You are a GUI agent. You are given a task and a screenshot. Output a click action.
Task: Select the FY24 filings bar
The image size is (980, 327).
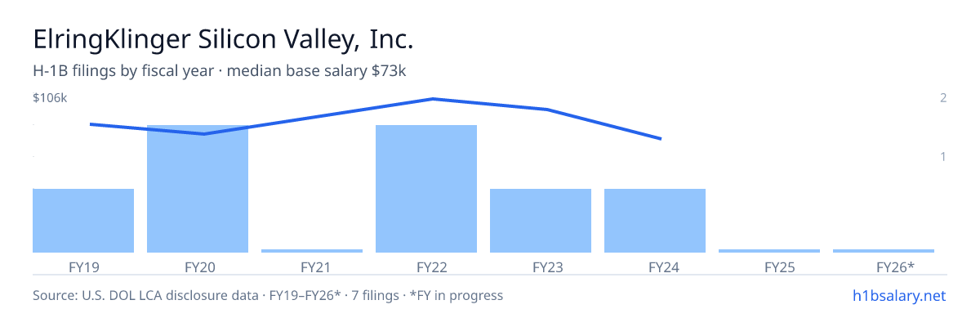655,221
